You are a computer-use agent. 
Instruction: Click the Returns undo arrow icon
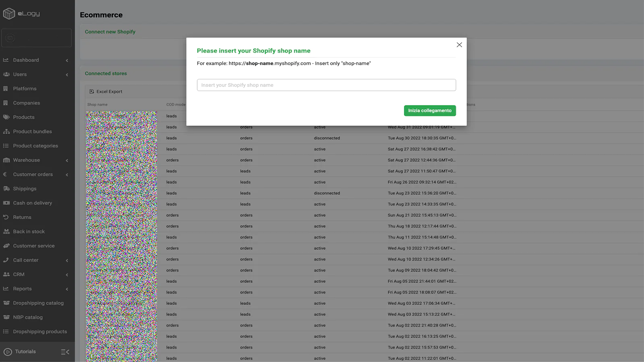6,217
